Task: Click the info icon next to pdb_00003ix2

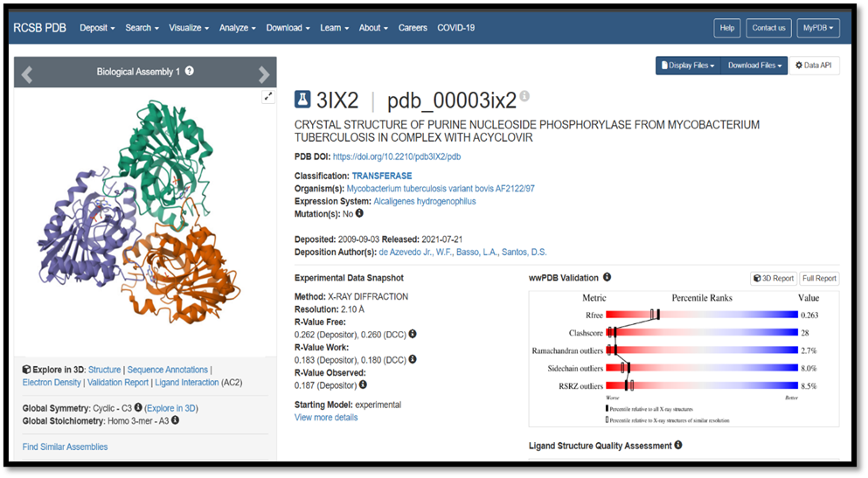Action: [524, 96]
